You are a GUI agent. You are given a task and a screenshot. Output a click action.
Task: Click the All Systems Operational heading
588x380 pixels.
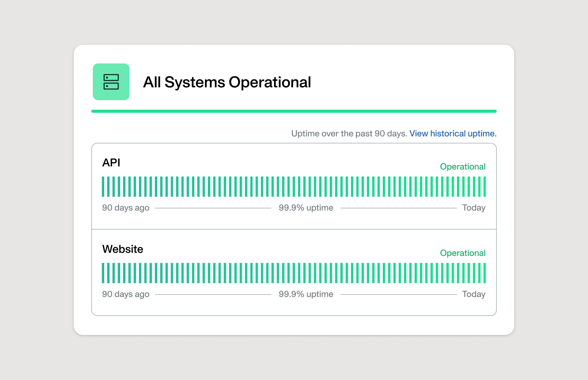pos(227,82)
